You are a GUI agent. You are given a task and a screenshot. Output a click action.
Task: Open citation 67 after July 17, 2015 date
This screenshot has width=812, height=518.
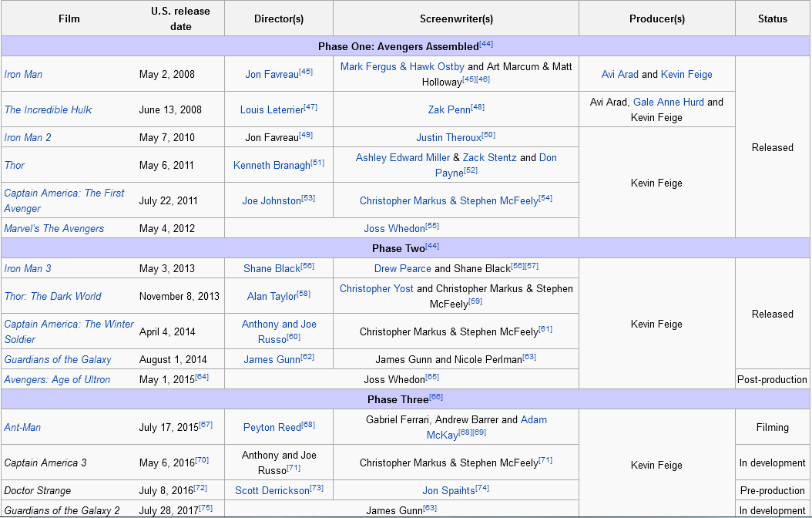[x=206, y=424]
